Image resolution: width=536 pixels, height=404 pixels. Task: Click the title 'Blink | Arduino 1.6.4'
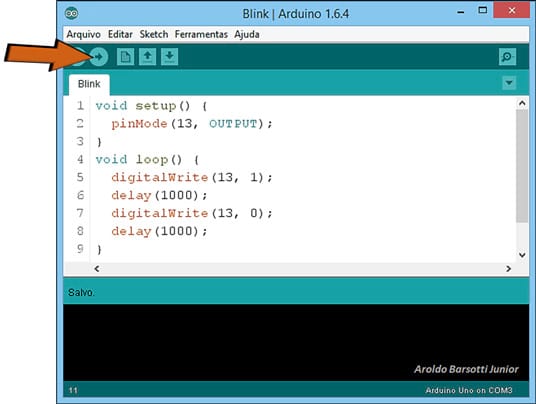pos(296,14)
